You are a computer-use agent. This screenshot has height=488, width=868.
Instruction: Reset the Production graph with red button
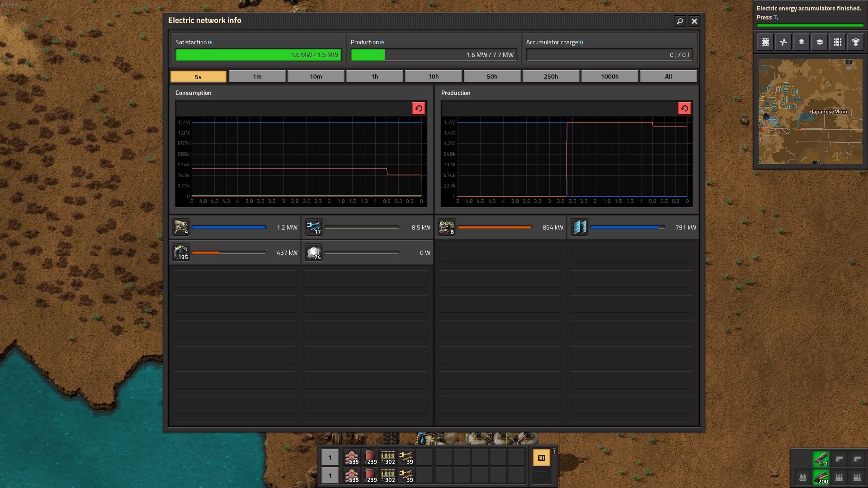(684, 108)
